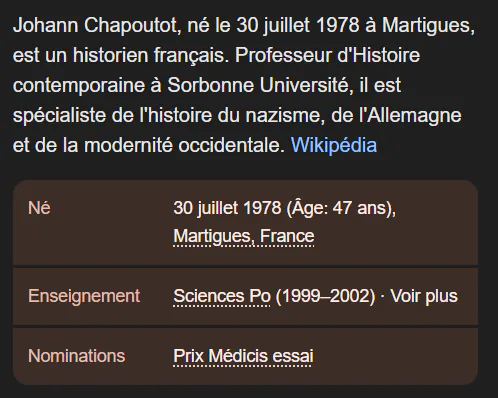The image size is (498, 398).
Task: Click modernité occidentale phrase before Wikipédia
Action: 183,145
